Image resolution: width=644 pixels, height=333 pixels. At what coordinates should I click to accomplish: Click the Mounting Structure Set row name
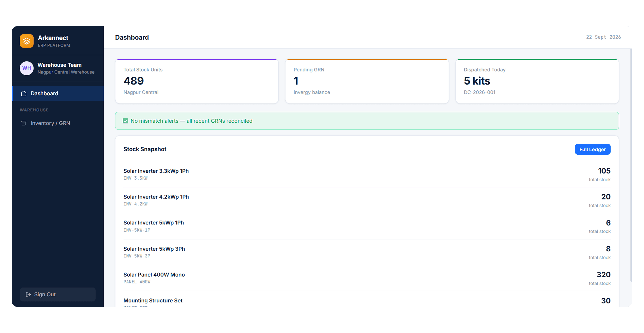(x=153, y=301)
